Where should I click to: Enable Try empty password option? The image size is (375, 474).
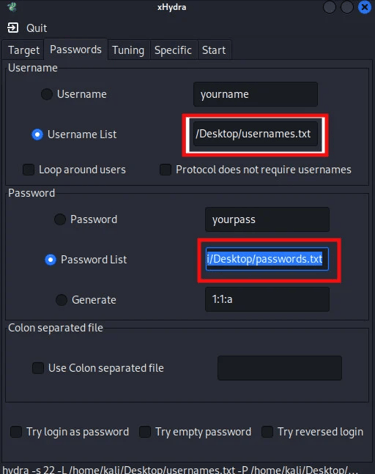coord(145,432)
